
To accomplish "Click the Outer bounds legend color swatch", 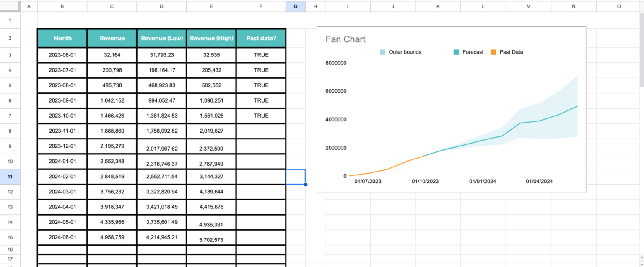I will point(382,52).
